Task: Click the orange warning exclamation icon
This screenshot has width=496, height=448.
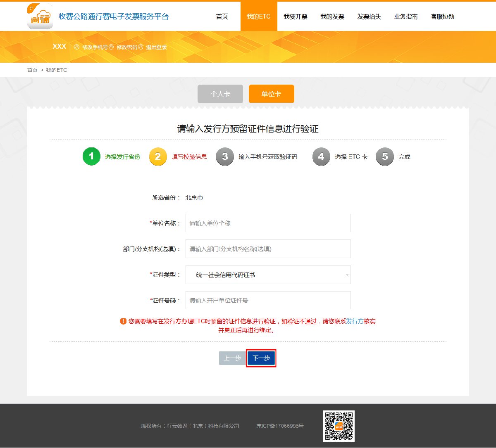Action: click(x=123, y=321)
